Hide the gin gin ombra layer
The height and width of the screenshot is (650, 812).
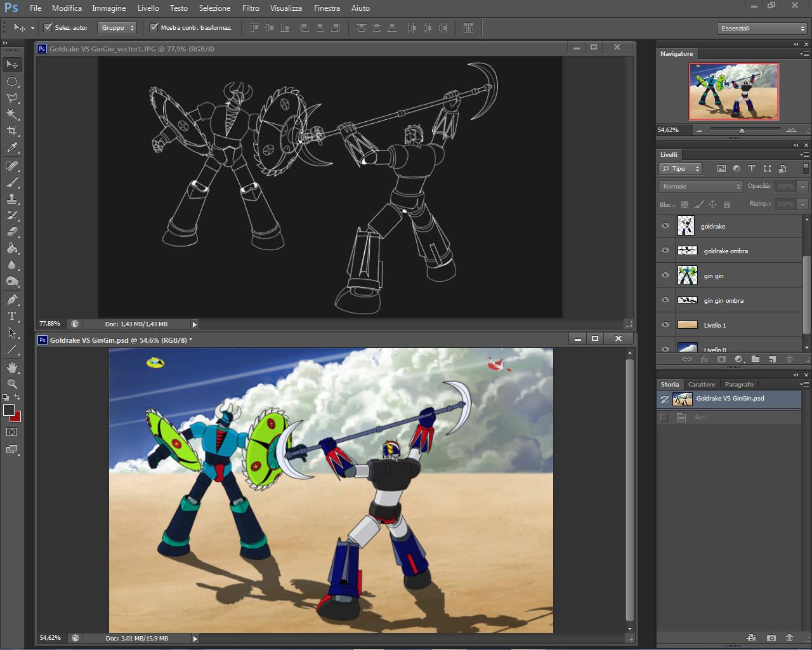(665, 300)
